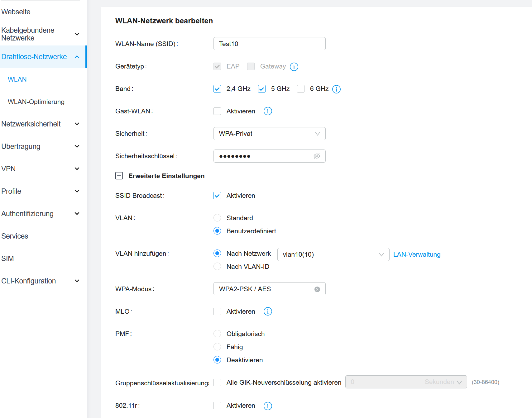
Task: Click the WLAN-Name (SSID) input field
Action: (269, 44)
